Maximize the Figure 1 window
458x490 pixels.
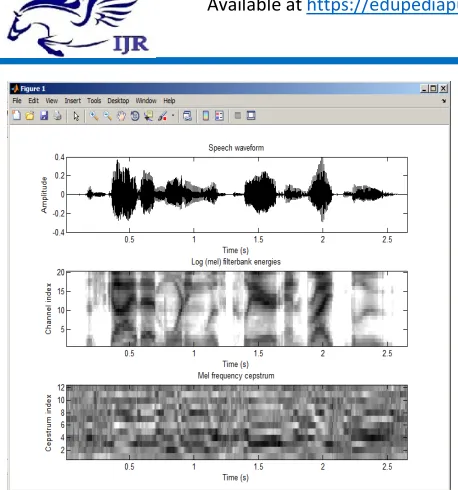pyautogui.click(x=433, y=89)
